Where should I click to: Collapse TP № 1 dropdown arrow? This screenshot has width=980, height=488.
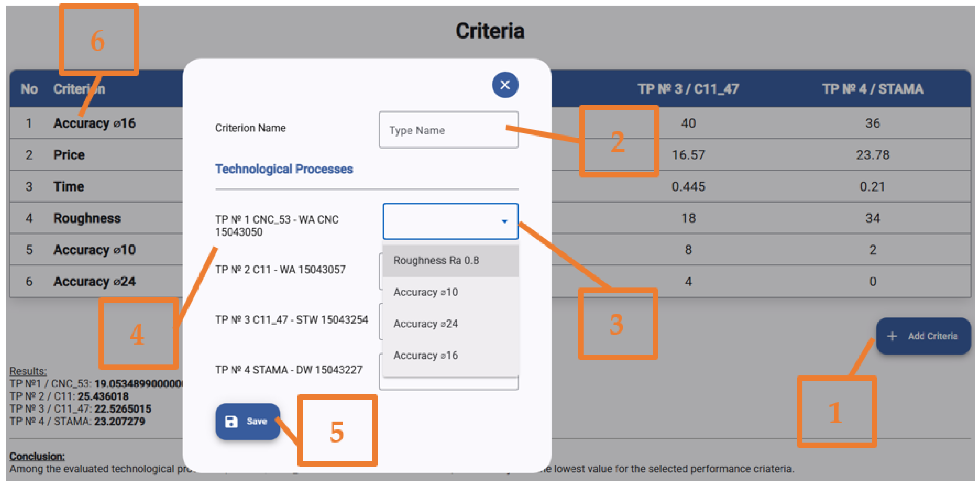(x=505, y=221)
